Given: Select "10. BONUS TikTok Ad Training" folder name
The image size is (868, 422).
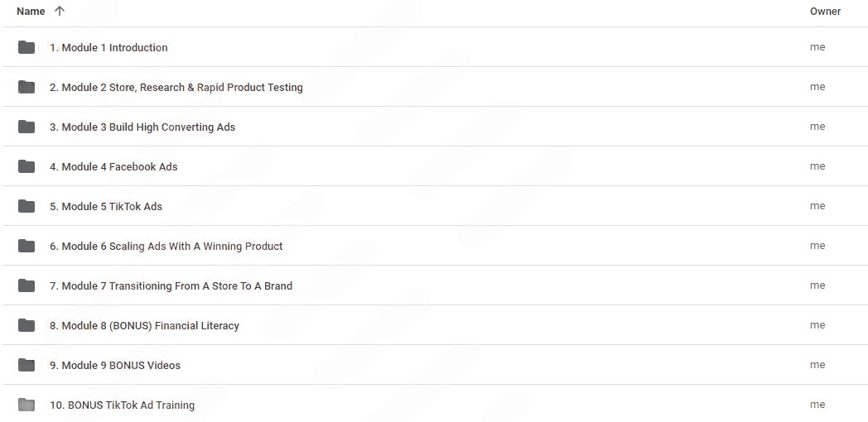Looking at the screenshot, I should pos(122,405).
